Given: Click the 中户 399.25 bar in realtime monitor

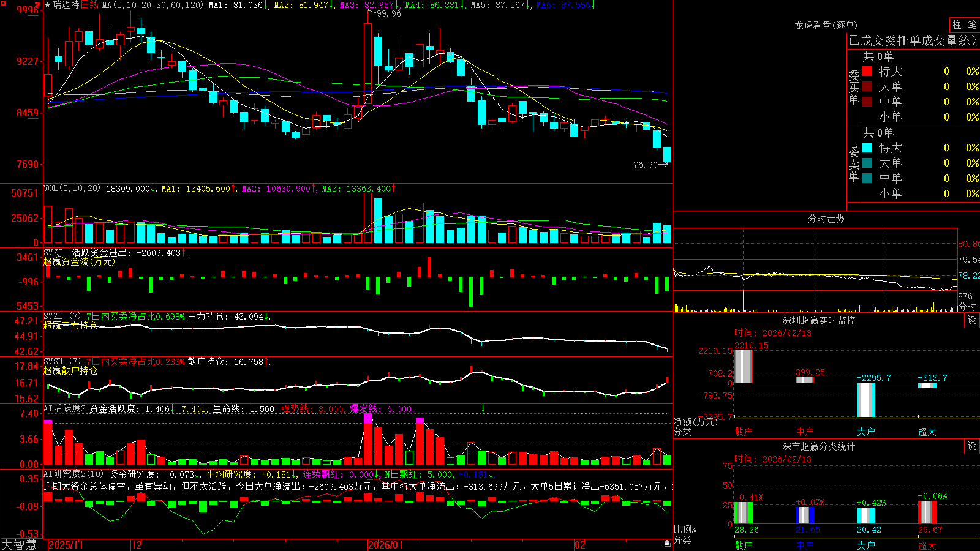Looking at the screenshot, I should click(x=805, y=380).
